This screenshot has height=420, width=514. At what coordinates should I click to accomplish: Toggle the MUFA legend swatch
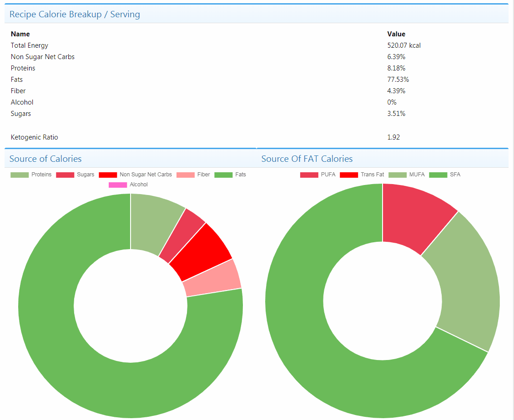pos(397,175)
